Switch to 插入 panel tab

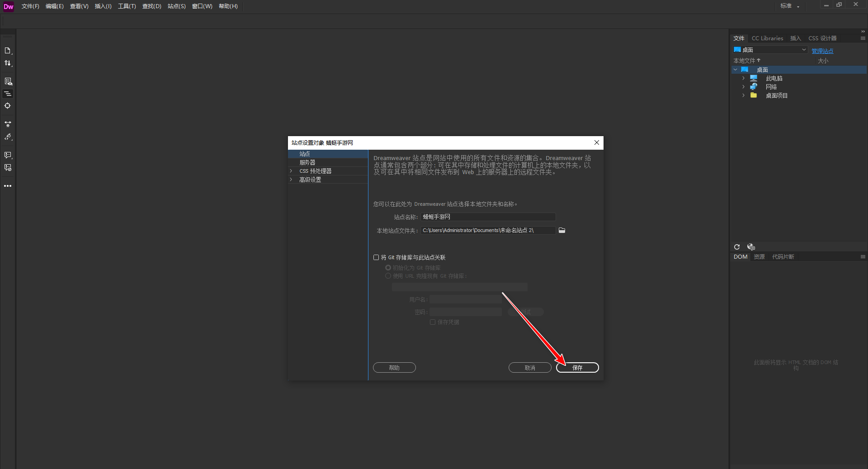tap(796, 38)
